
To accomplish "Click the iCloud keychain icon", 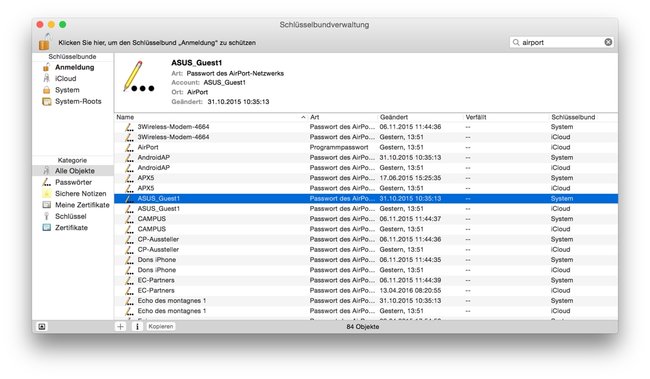I will (x=46, y=78).
